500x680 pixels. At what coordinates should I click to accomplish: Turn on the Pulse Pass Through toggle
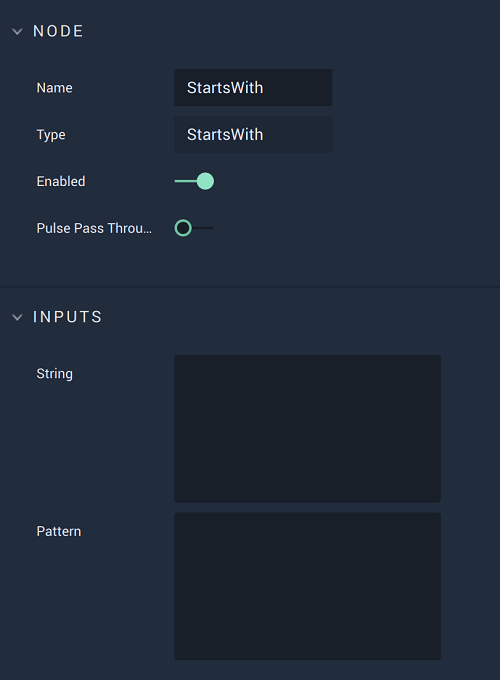pyautogui.click(x=194, y=228)
